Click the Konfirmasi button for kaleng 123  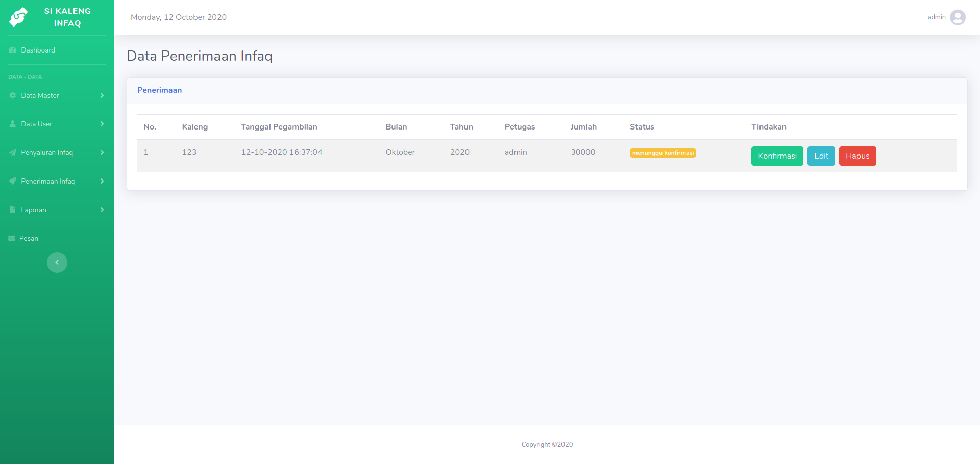776,156
